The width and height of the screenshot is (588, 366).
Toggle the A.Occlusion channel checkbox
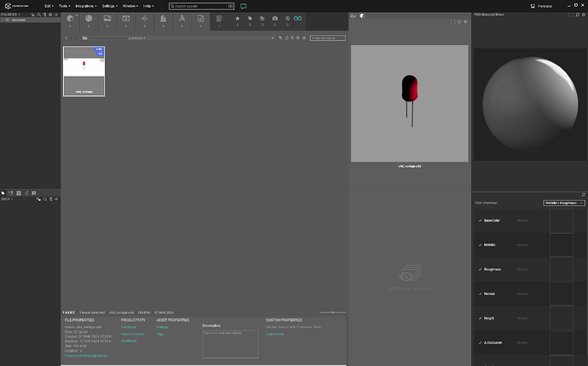480,343
